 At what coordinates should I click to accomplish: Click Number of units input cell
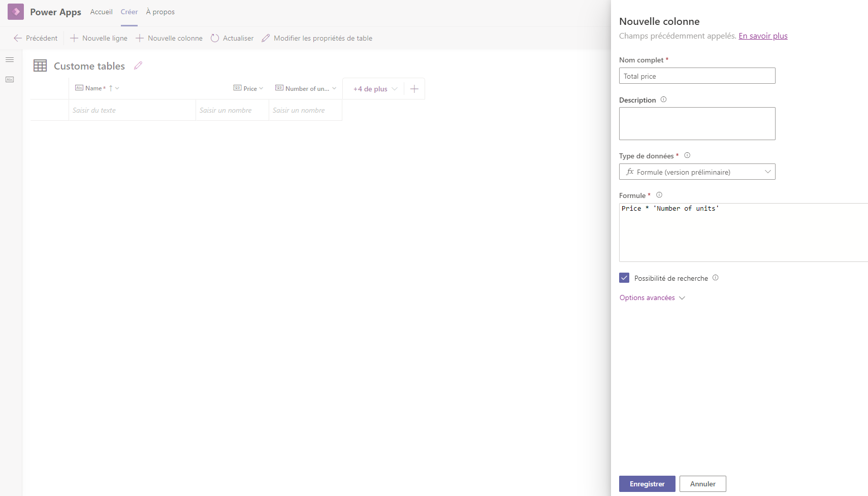pos(305,110)
